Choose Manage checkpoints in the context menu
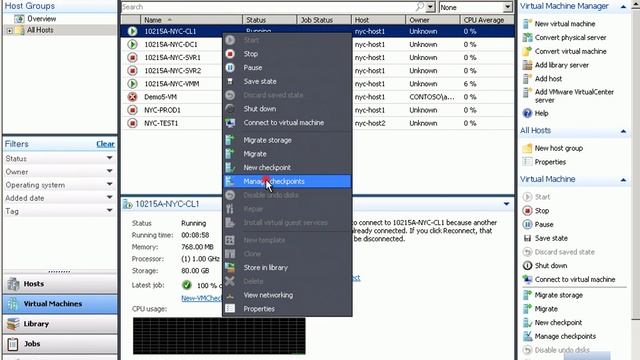The image size is (640, 360). 287,181
